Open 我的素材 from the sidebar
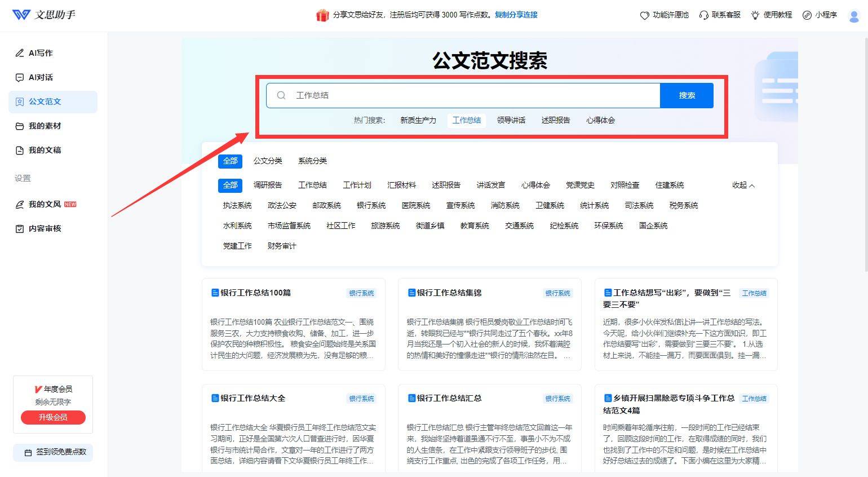The height and width of the screenshot is (477, 868). click(41, 126)
